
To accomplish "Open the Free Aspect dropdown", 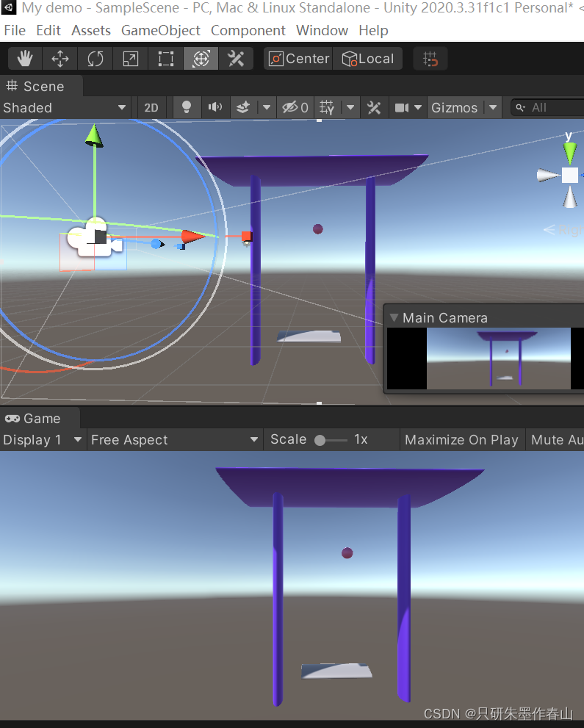I will click(175, 440).
